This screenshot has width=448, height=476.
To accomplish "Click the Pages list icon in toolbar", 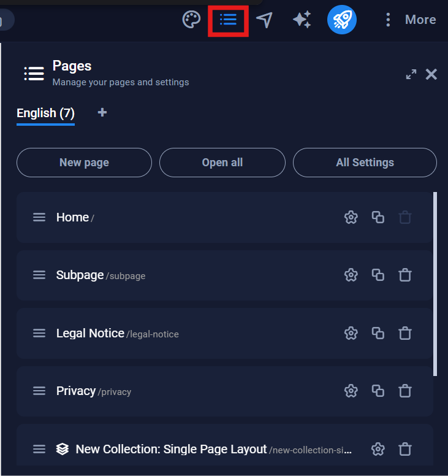I will (x=228, y=20).
